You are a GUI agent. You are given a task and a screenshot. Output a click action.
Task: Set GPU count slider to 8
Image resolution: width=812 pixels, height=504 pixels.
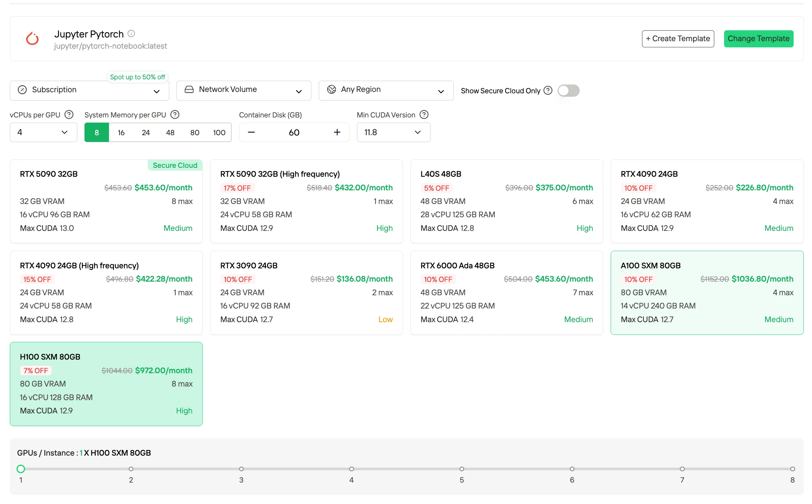click(x=793, y=469)
